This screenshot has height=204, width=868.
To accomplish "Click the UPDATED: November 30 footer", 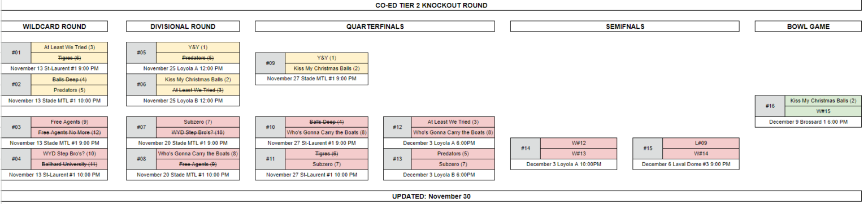I will click(431, 197).
